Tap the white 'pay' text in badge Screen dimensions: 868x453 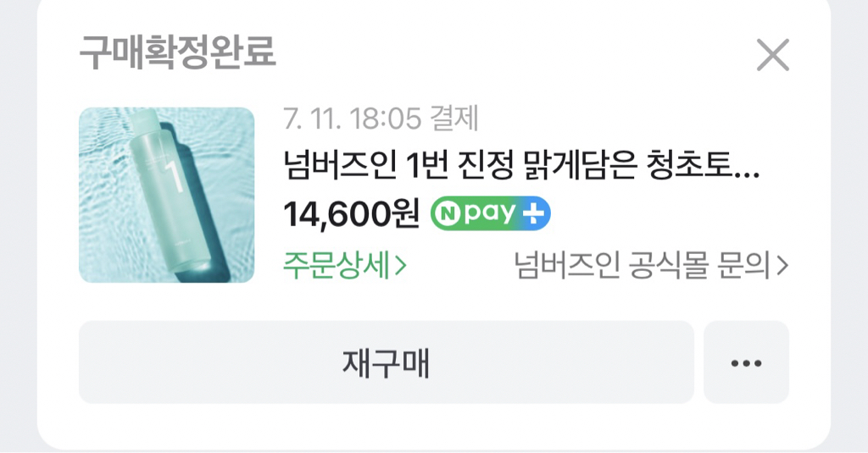pos(491,213)
